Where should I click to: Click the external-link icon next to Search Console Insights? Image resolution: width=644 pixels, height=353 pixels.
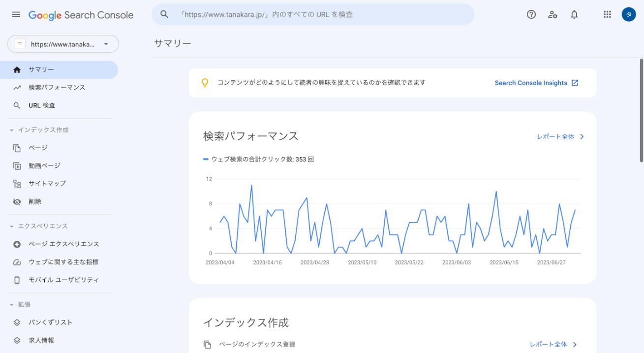(575, 83)
